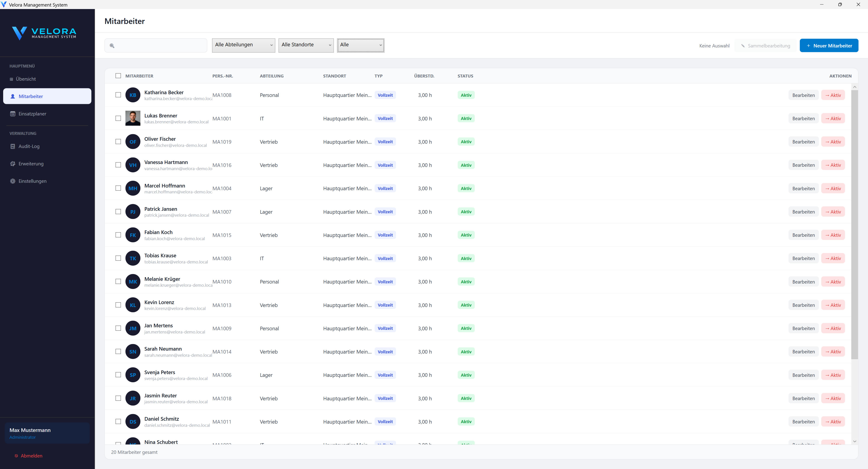Open the Audit-Log menu entry

tap(29, 146)
